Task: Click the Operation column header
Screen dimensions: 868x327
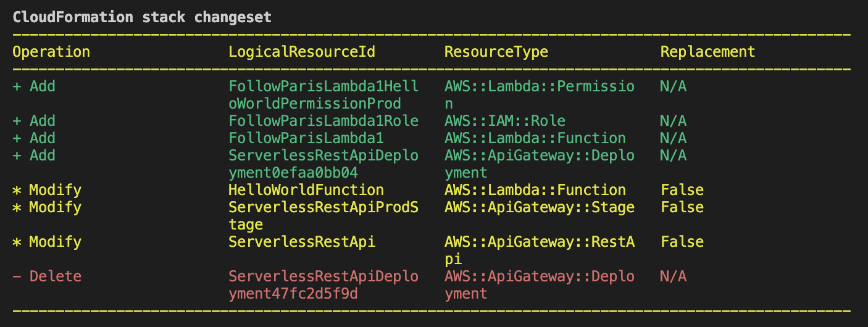Action: 51,52
